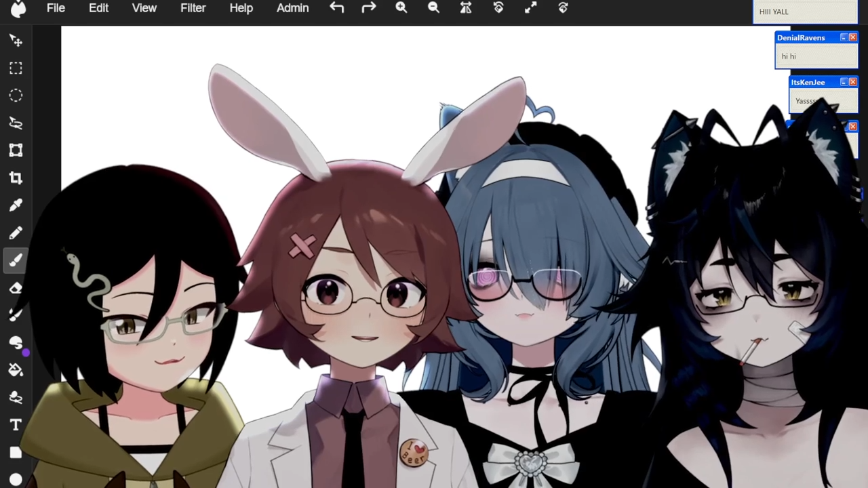Switch to the Pencil tool

point(16,232)
